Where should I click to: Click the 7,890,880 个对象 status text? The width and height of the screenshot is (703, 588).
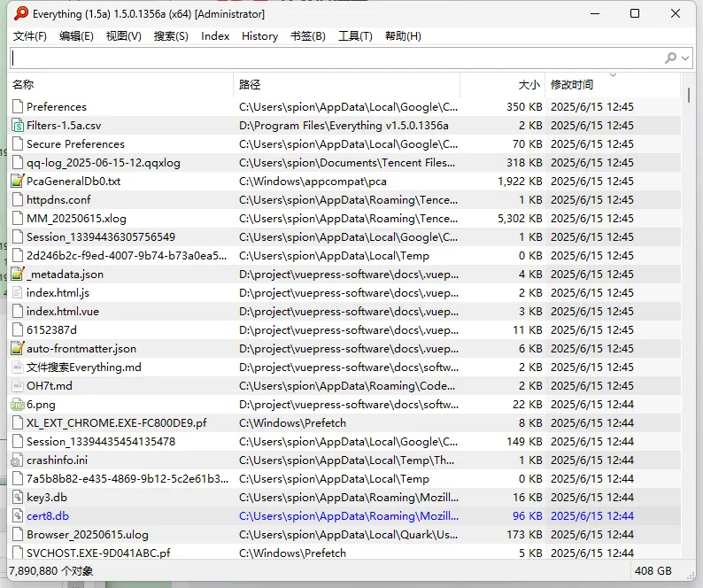(51, 571)
